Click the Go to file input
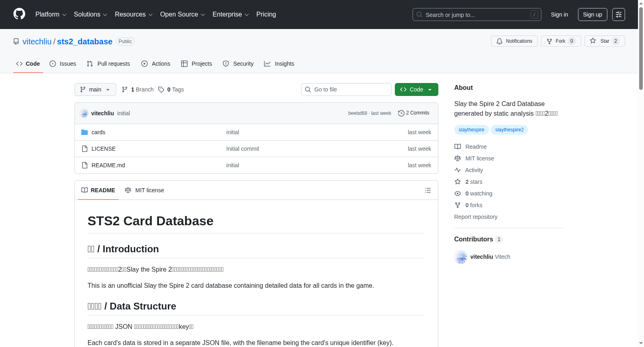The image size is (644, 347). tap(346, 89)
